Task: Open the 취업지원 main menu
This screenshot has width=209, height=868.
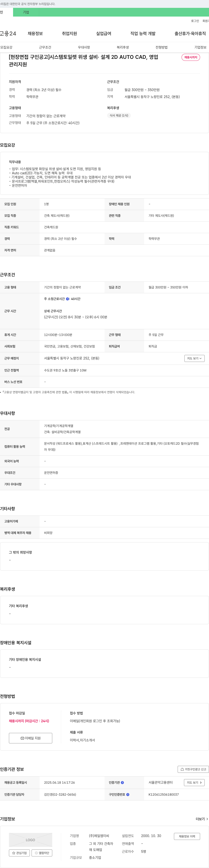Action: click(69, 33)
